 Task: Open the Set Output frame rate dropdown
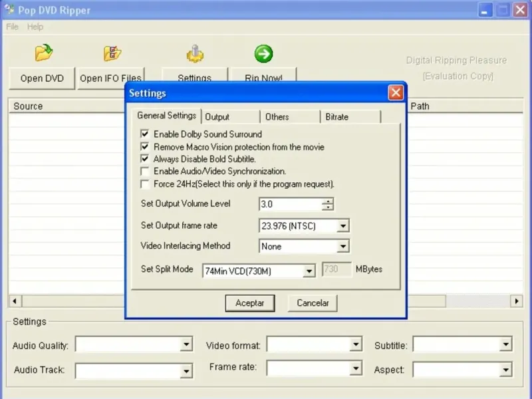coord(343,226)
